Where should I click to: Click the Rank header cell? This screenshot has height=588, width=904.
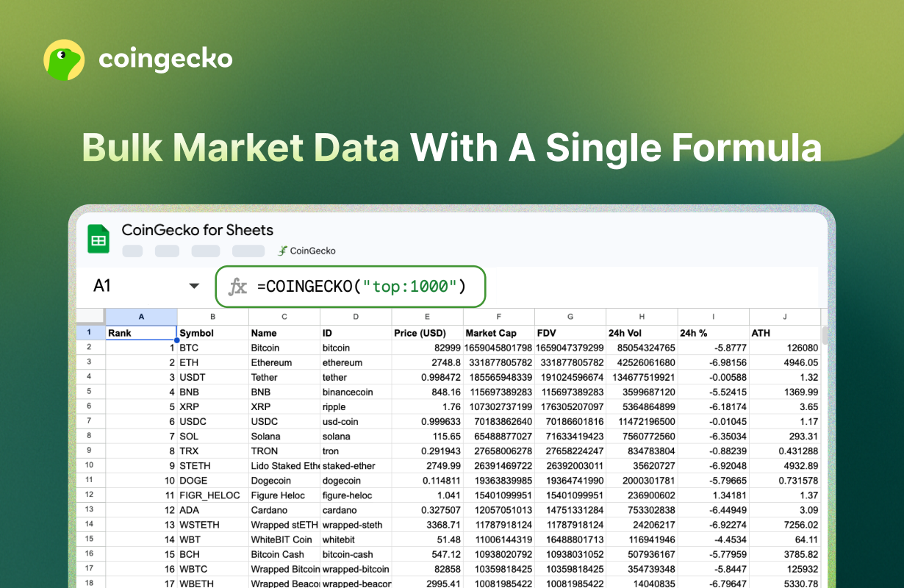(141, 333)
